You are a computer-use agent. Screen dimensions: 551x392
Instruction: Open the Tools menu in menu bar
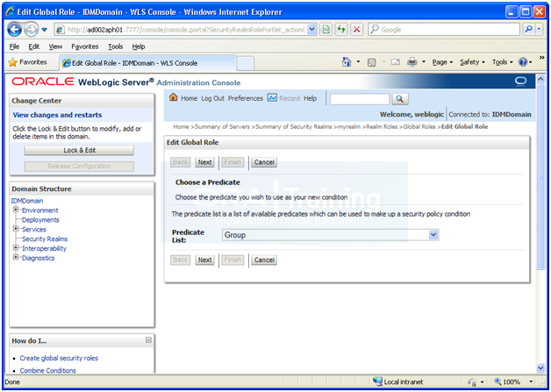tap(115, 46)
